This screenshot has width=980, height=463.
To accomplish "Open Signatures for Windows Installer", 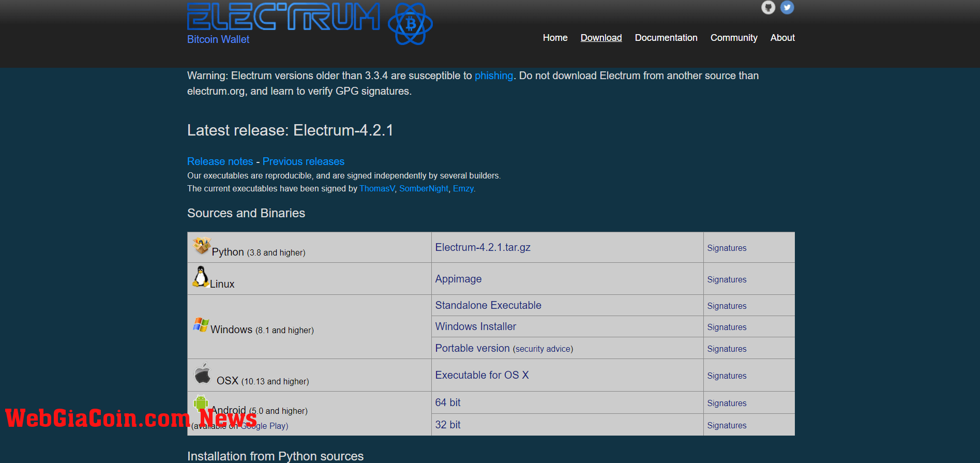I will (x=727, y=327).
